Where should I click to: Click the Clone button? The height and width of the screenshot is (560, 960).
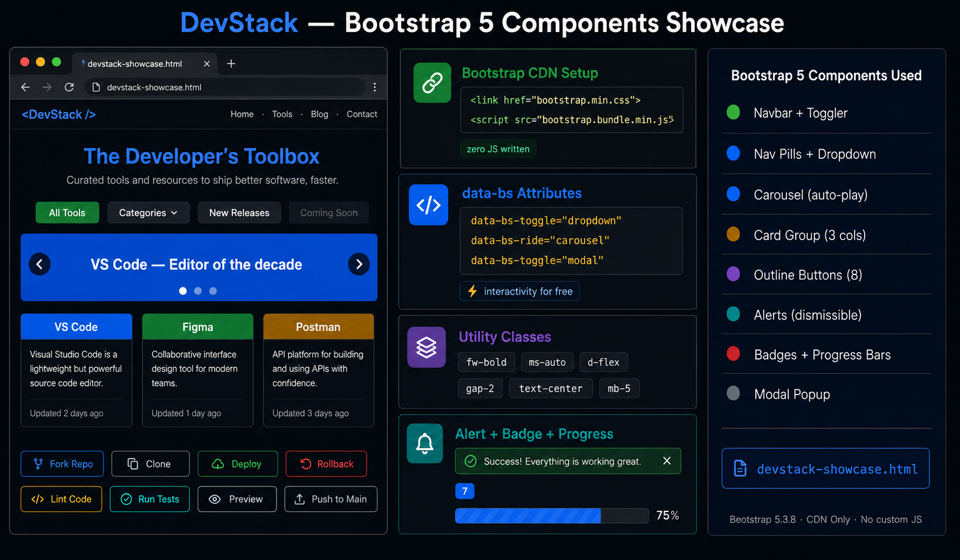tap(150, 464)
